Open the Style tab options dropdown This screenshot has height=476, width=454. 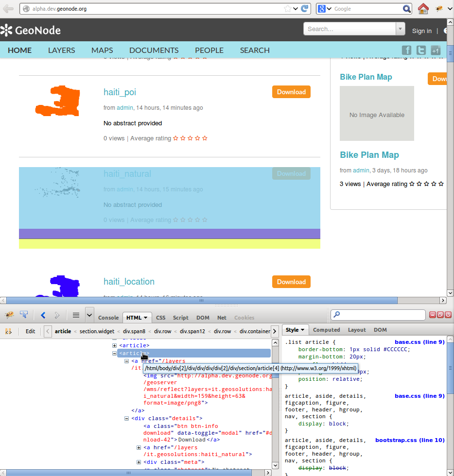[302, 330]
